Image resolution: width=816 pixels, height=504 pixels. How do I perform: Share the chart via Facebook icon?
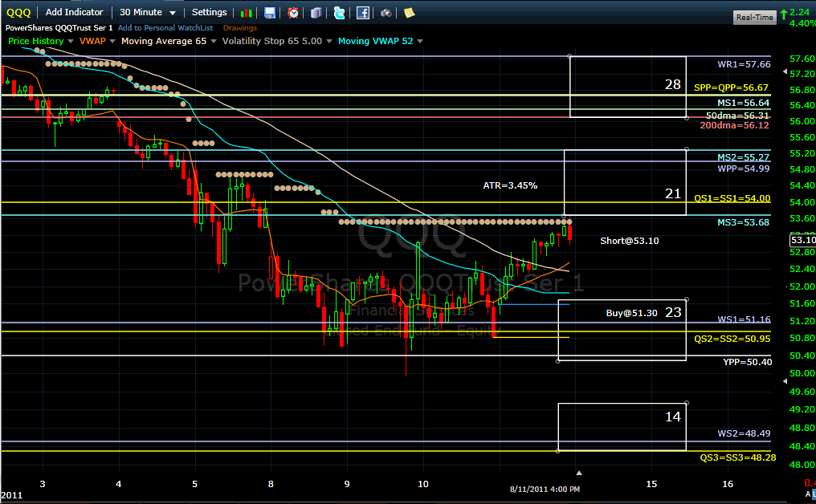(x=363, y=13)
